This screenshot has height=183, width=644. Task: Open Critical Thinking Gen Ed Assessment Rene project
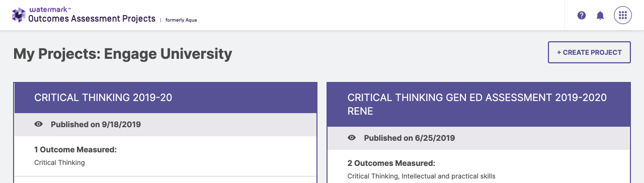477,104
